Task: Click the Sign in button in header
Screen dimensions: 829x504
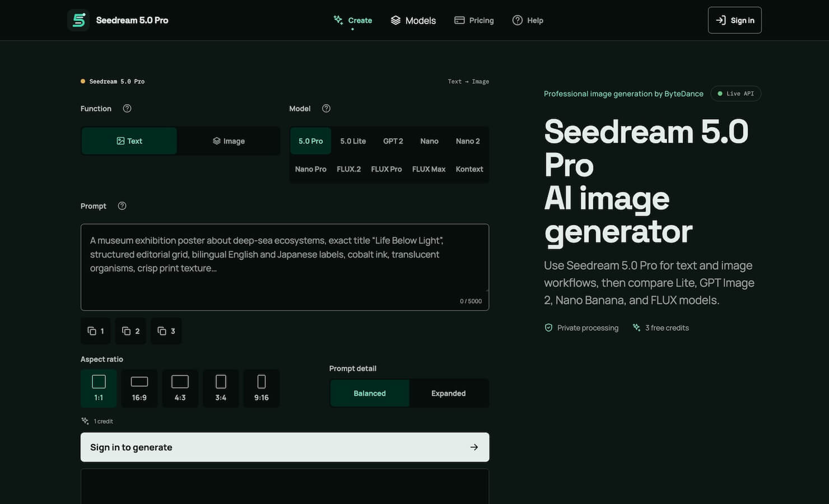Action: coord(735,20)
